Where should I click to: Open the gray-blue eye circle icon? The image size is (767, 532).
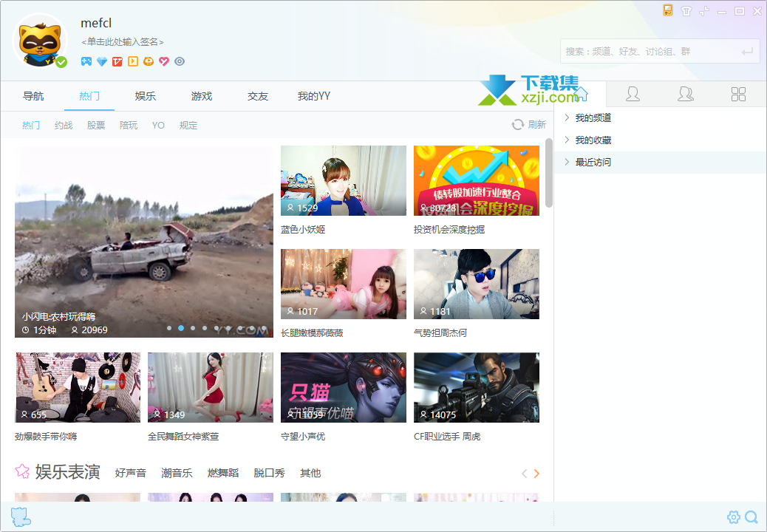(180, 61)
